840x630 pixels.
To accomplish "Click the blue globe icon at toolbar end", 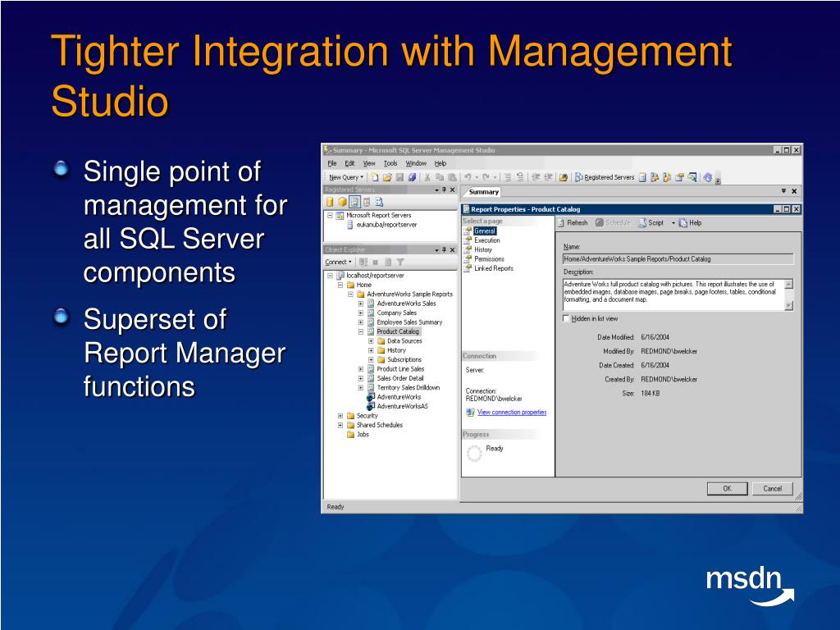I will [708, 177].
